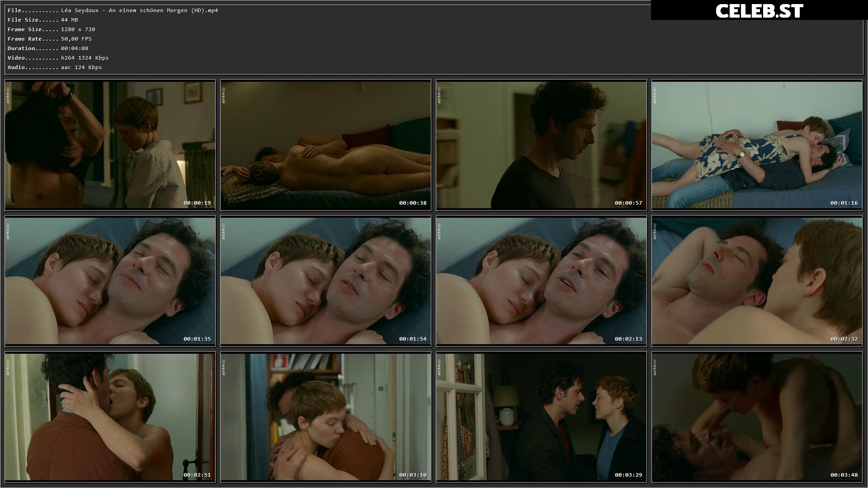868x488 pixels.
Task: Select the frame with timestamp 00:01:16
Action: (757, 145)
